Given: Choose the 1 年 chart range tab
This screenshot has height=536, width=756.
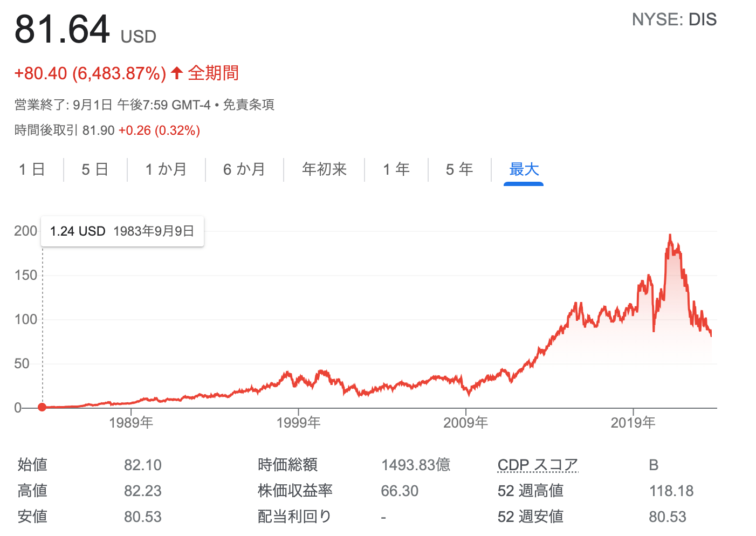Looking at the screenshot, I should (x=396, y=169).
